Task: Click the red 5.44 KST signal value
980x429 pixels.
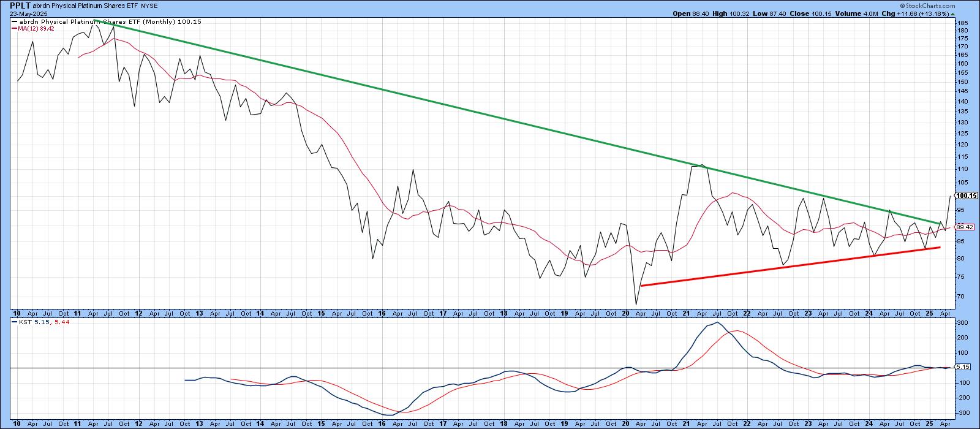Action: tap(62, 323)
